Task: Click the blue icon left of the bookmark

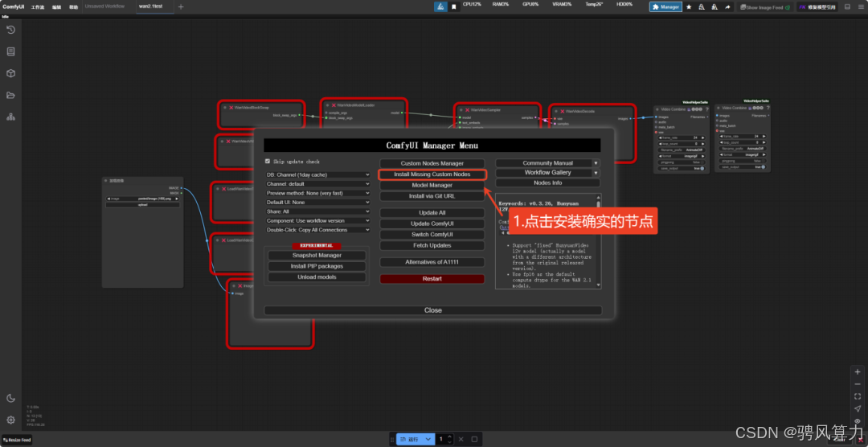Action: [x=440, y=6]
